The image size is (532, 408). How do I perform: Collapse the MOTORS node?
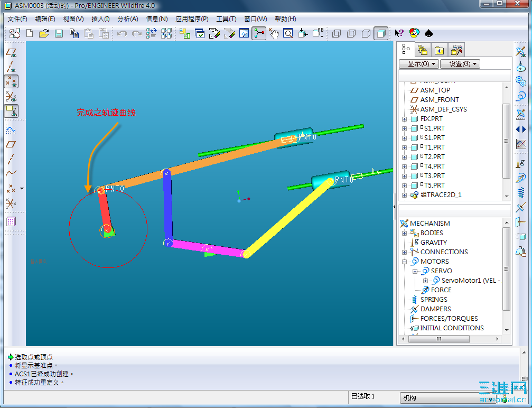tap(405, 262)
